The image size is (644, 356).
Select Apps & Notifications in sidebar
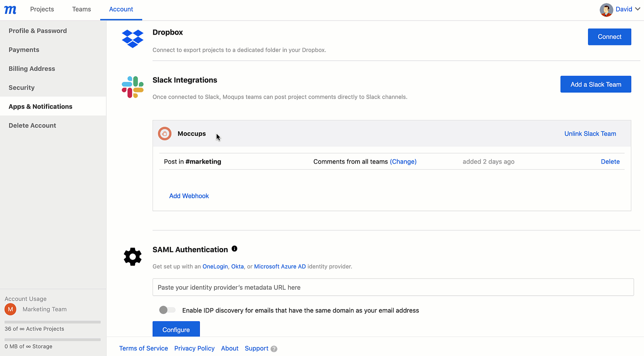(40, 106)
